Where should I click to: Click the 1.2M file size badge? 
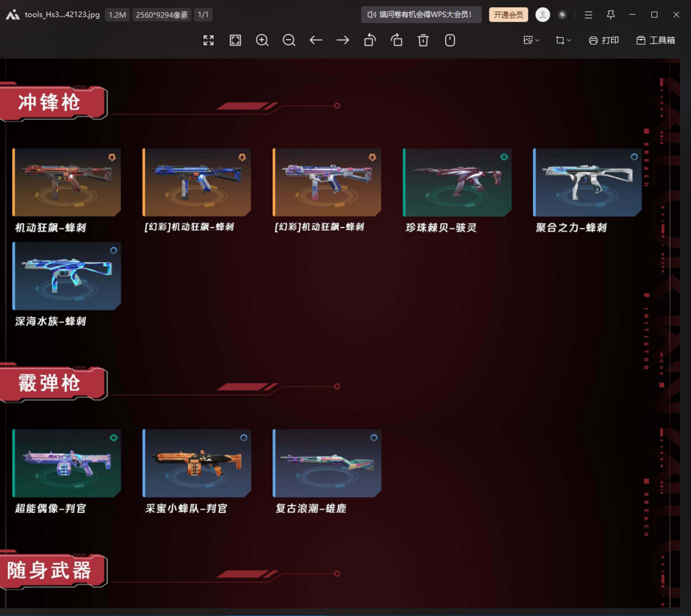point(117,15)
